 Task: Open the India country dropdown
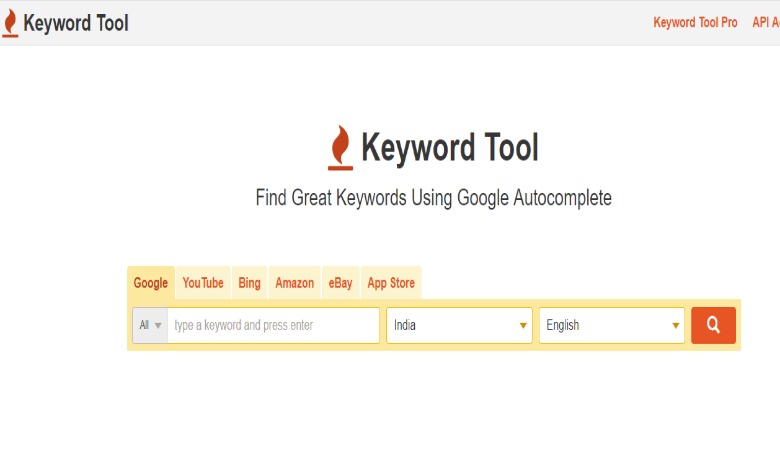[x=459, y=325]
